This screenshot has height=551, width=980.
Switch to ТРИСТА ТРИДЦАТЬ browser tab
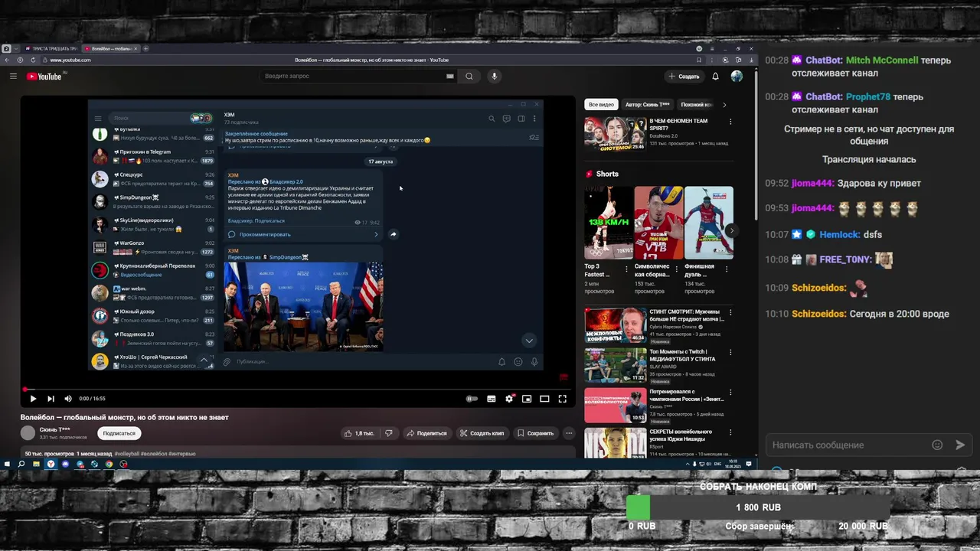51,49
